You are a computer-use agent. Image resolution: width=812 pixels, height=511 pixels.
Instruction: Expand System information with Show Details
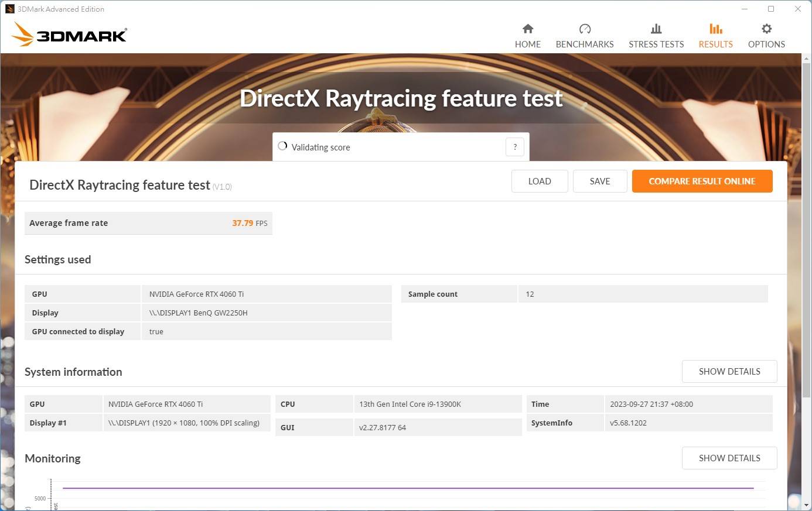pyautogui.click(x=729, y=371)
